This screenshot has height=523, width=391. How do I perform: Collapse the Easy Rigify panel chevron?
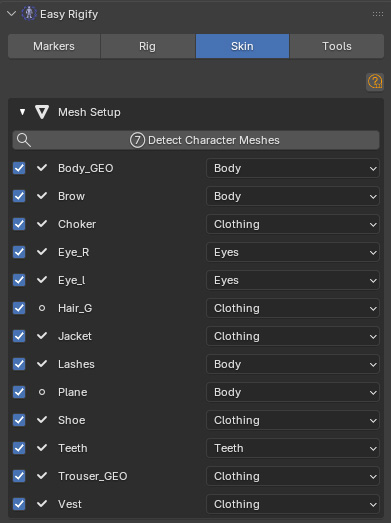[11, 14]
